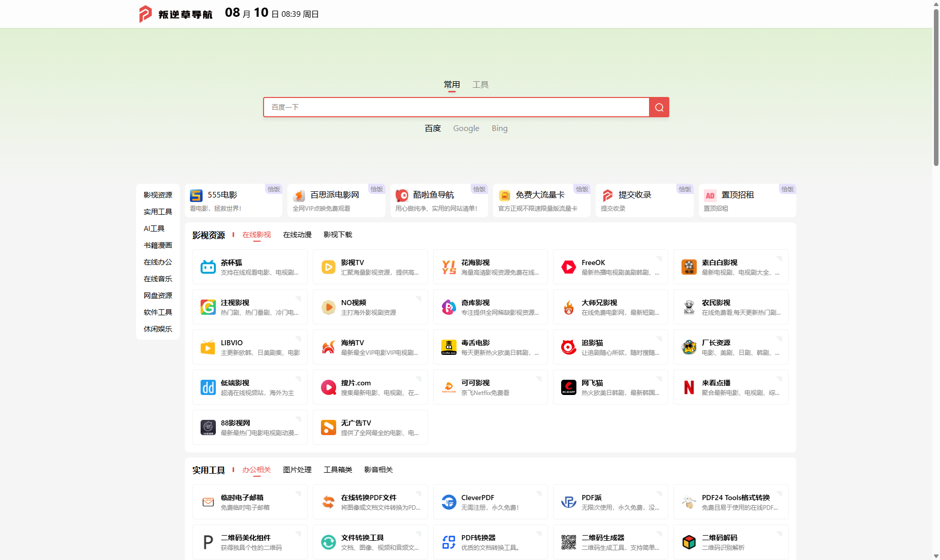Jump to 网盘资源 in sidebar

(x=158, y=295)
